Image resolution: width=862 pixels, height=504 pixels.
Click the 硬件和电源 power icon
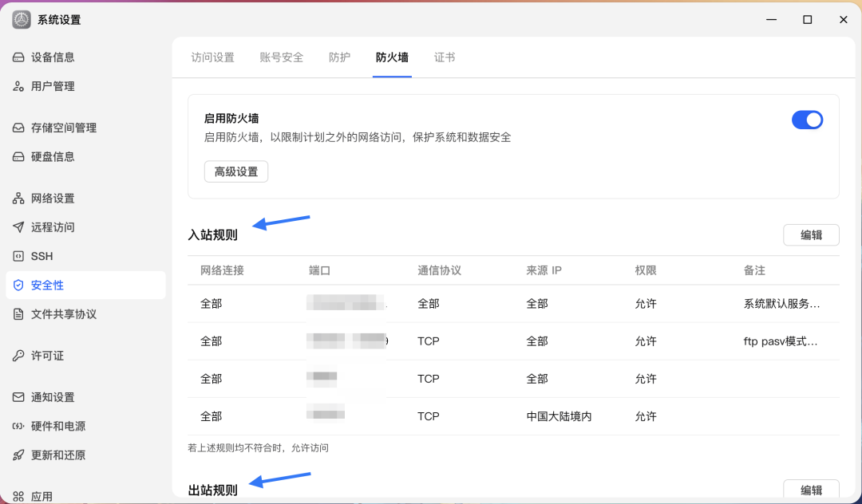[x=18, y=426]
